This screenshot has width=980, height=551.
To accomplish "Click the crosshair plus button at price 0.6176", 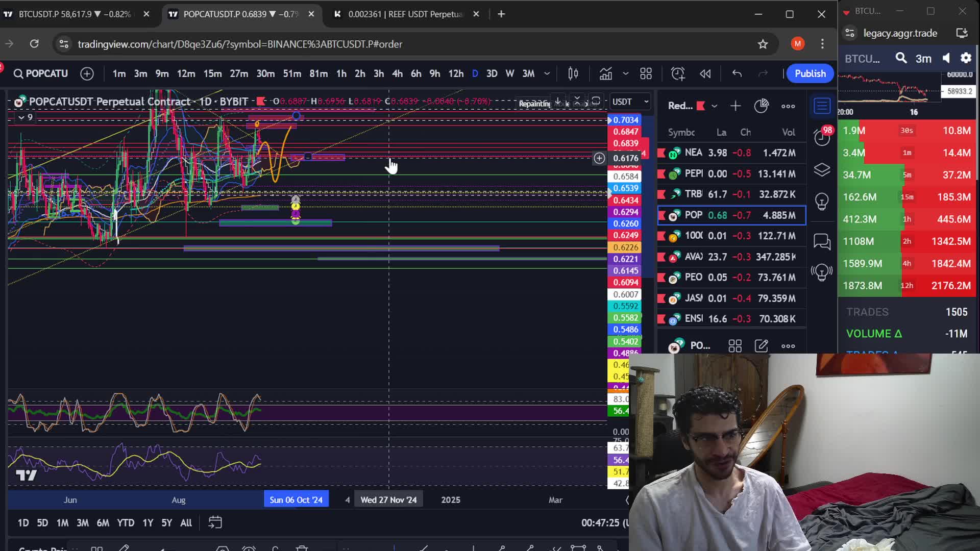I will 599,159.
